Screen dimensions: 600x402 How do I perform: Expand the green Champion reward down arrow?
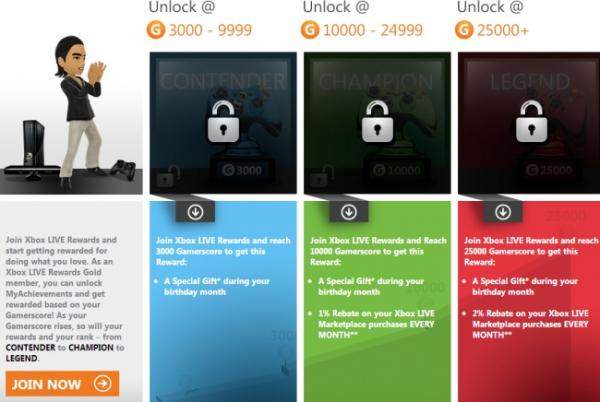click(349, 212)
